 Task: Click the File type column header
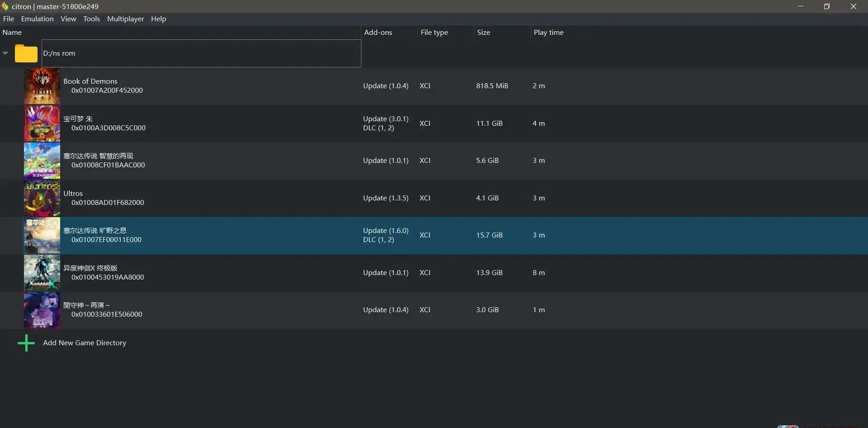coord(434,33)
